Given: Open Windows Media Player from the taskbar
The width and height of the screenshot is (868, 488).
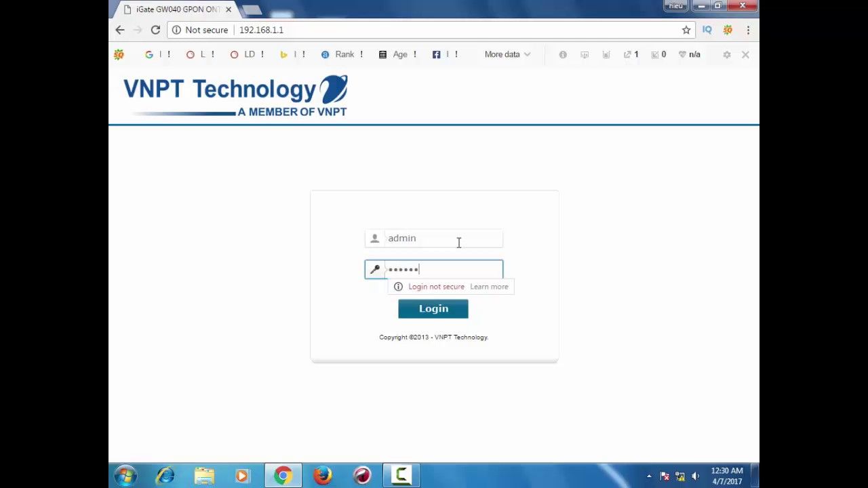Looking at the screenshot, I should coord(242,476).
